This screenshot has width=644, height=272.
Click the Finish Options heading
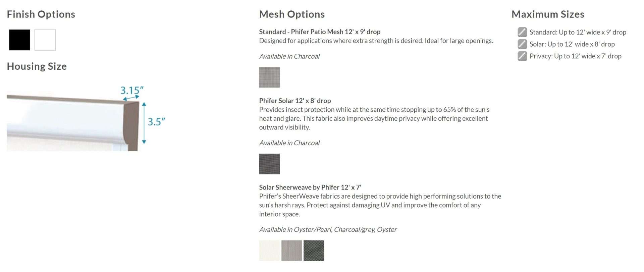pyautogui.click(x=41, y=14)
